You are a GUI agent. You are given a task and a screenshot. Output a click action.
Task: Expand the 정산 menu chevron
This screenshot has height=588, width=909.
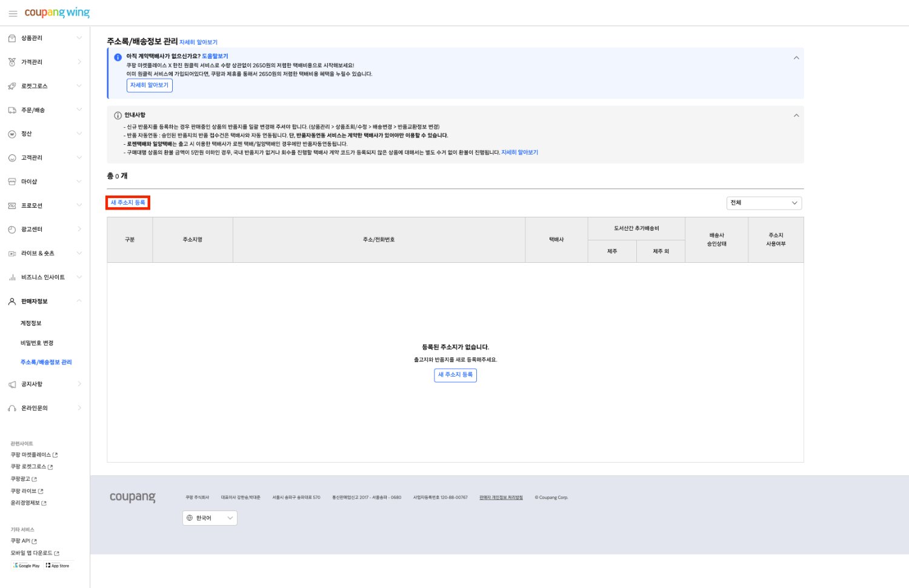coord(79,134)
